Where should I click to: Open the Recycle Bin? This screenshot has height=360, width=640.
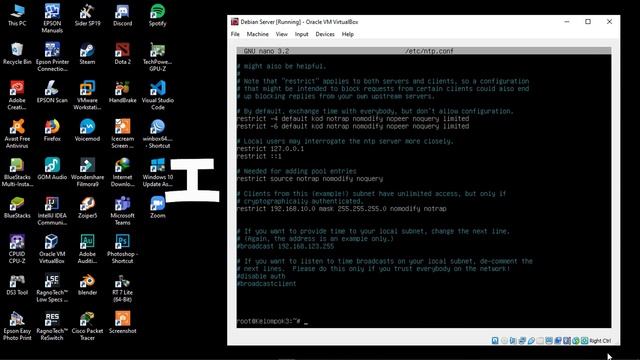[x=17, y=54]
